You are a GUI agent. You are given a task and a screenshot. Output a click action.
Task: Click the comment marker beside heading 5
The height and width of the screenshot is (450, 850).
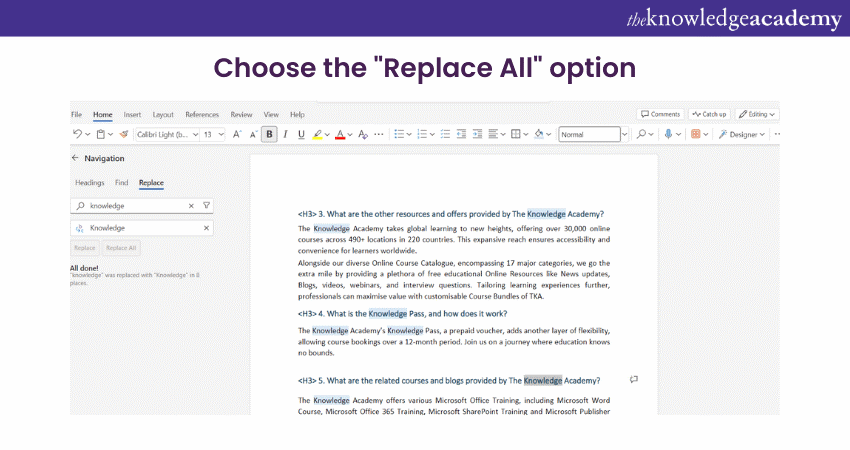(634, 380)
